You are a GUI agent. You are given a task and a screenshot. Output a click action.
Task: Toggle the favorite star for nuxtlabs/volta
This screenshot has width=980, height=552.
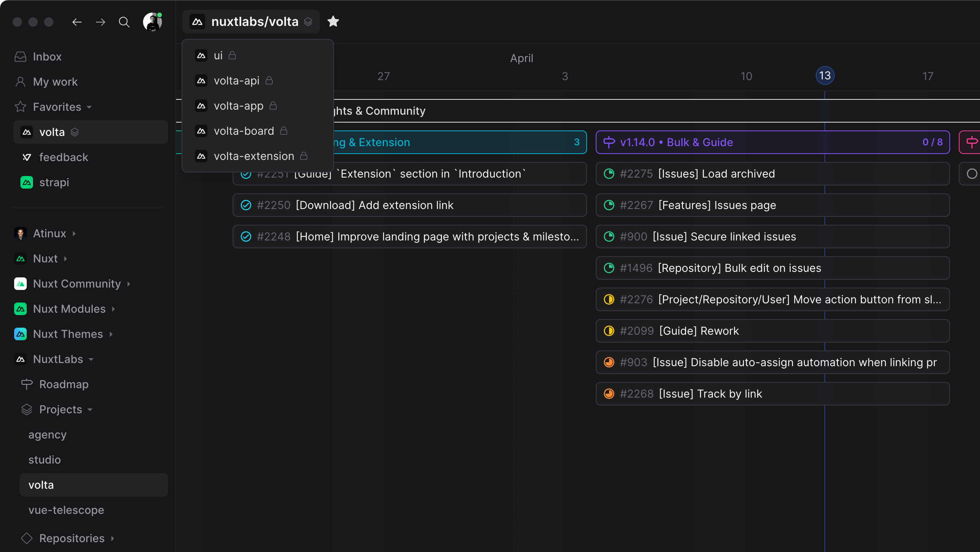(x=333, y=21)
